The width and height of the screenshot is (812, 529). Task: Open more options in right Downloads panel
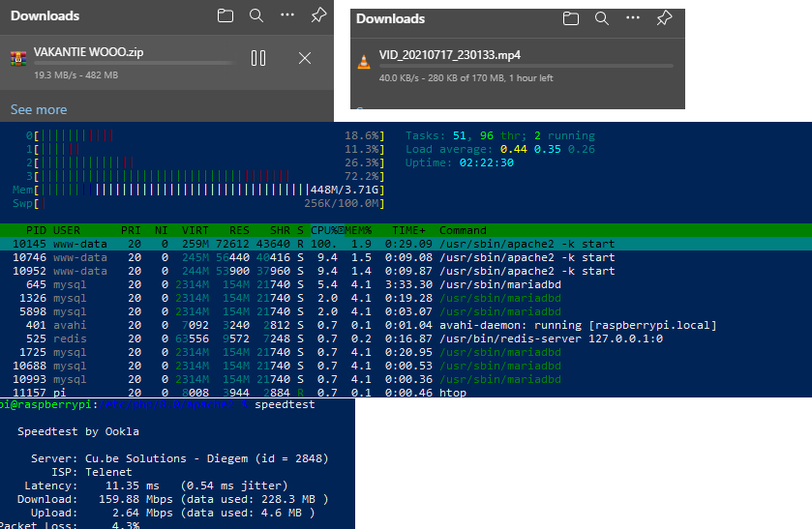pos(633,17)
